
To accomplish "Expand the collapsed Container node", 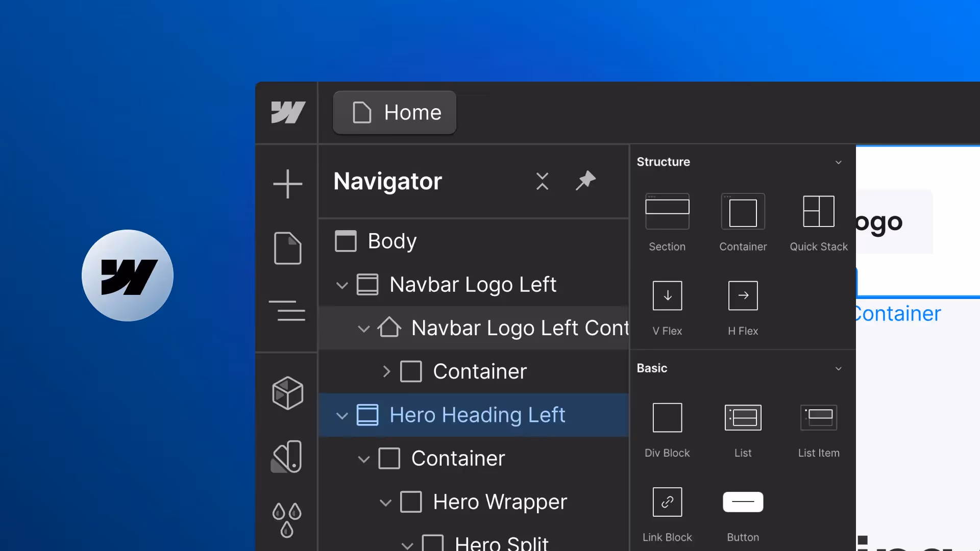I will point(386,371).
